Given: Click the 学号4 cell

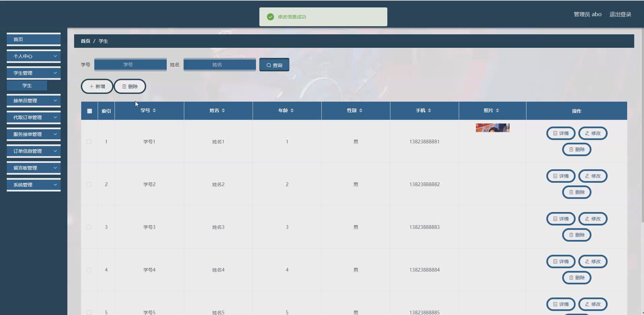Looking at the screenshot, I should pyautogui.click(x=149, y=270).
